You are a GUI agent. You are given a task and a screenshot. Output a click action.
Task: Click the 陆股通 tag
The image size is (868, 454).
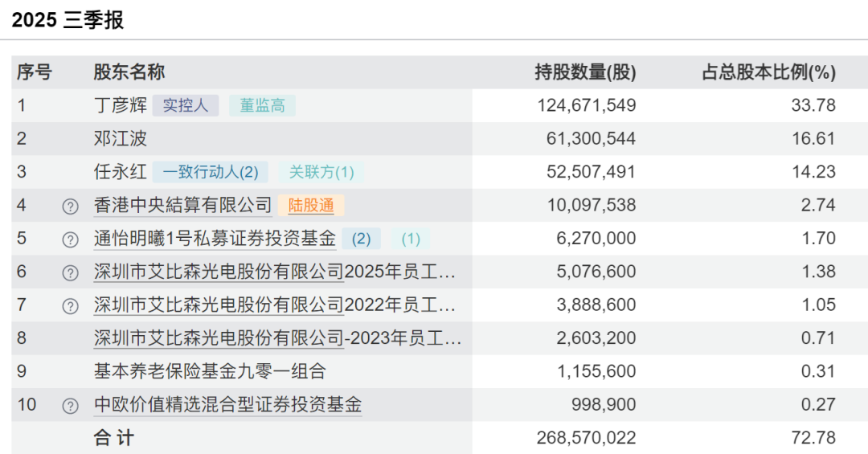point(311,206)
